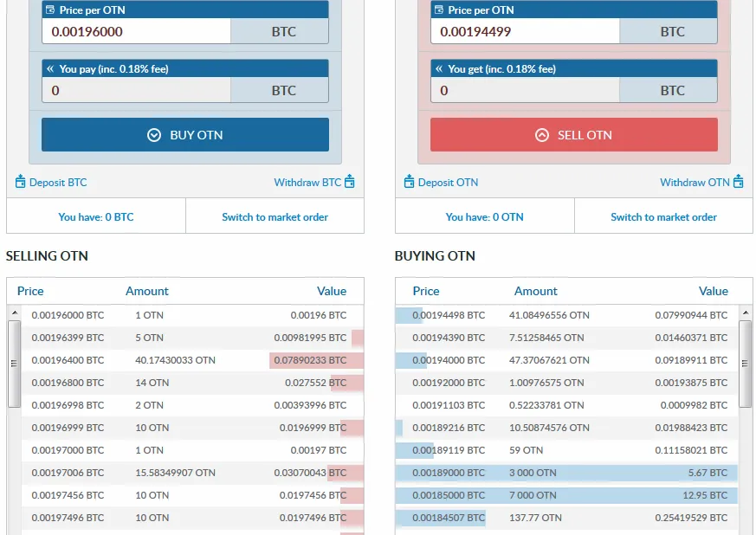
Task: Click the SELL OTN button
Action: (574, 134)
